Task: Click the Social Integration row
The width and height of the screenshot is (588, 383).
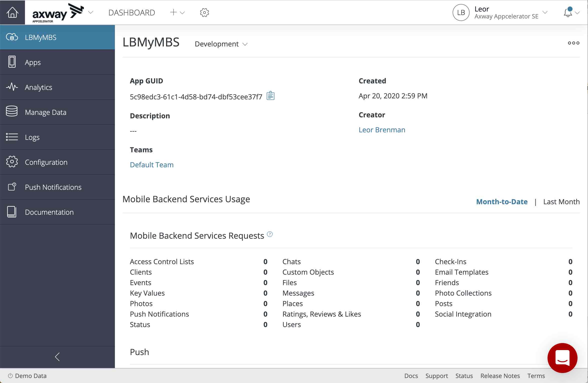Action: 504,314
